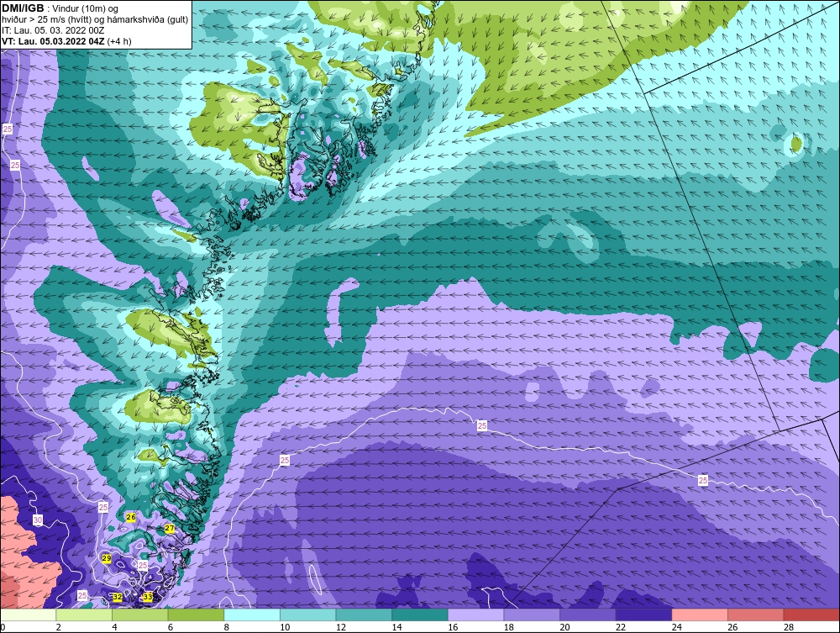The width and height of the screenshot is (840, 633).
Task: Click the 14–16 m/s dark teal legend swatch
Action: (419, 615)
